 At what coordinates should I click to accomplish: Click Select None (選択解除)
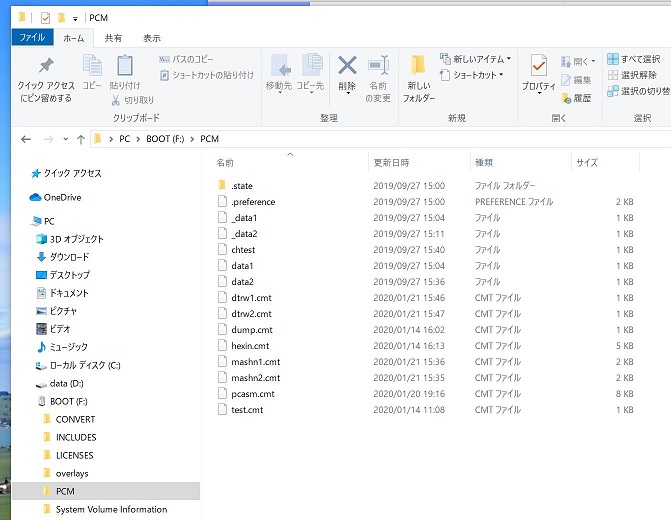click(x=632, y=75)
